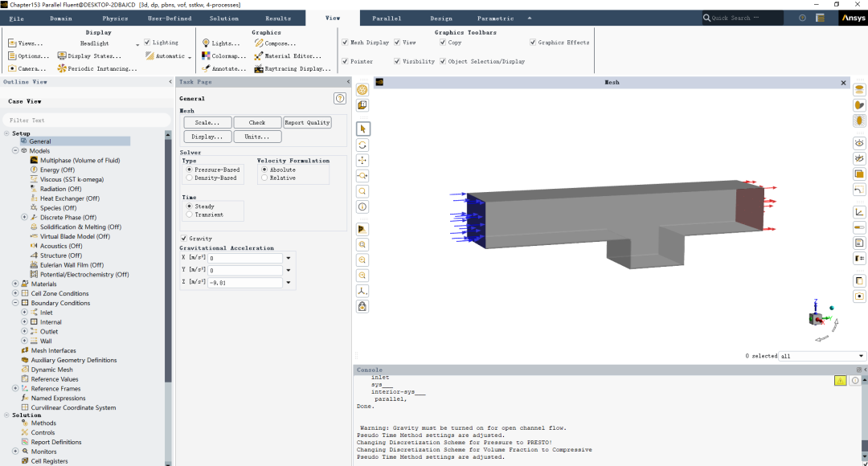
Task: Click the save picture camera icon
Action: pos(859,296)
